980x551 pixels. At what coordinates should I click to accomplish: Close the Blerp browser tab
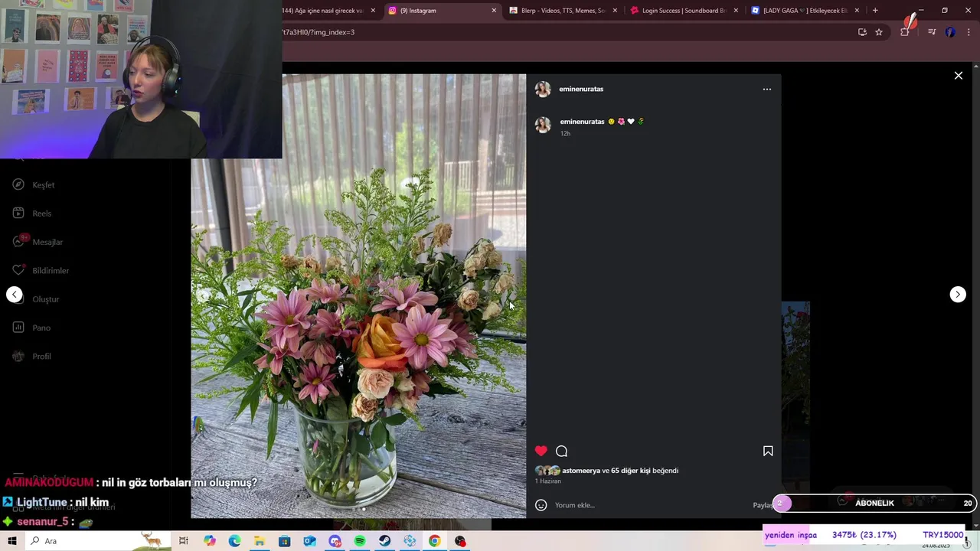tap(615, 11)
